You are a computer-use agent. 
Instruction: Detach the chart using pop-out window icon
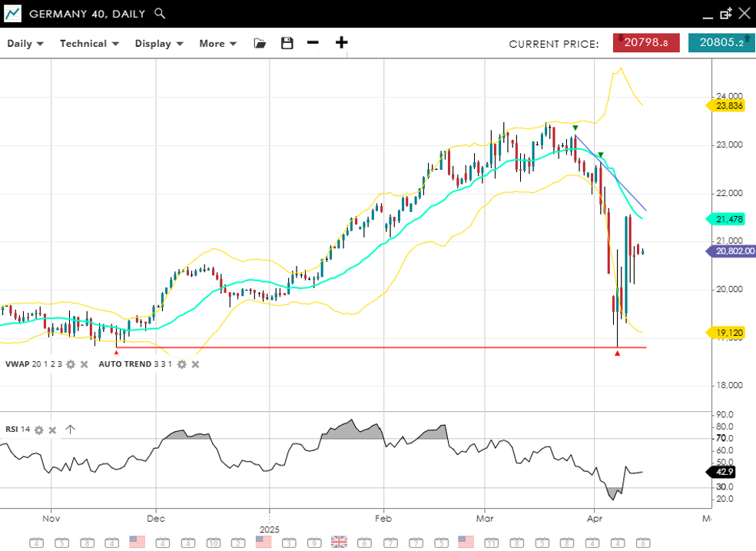[x=725, y=13]
